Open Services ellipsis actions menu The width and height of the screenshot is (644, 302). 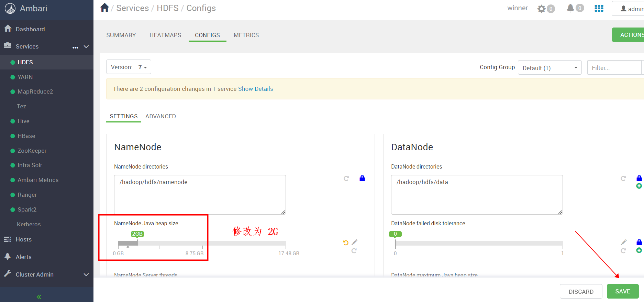(75, 47)
